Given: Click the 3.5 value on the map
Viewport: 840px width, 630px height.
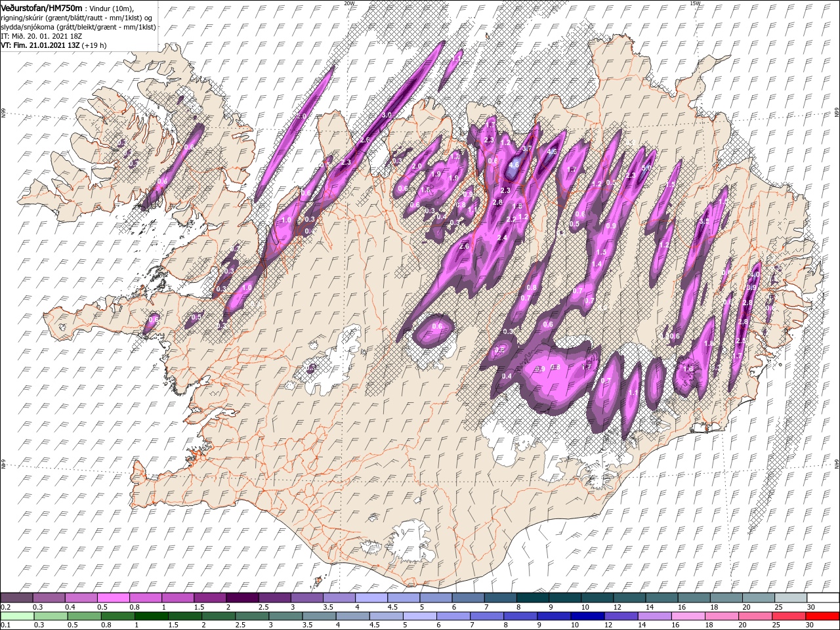Looking at the screenshot, I should (705, 222).
